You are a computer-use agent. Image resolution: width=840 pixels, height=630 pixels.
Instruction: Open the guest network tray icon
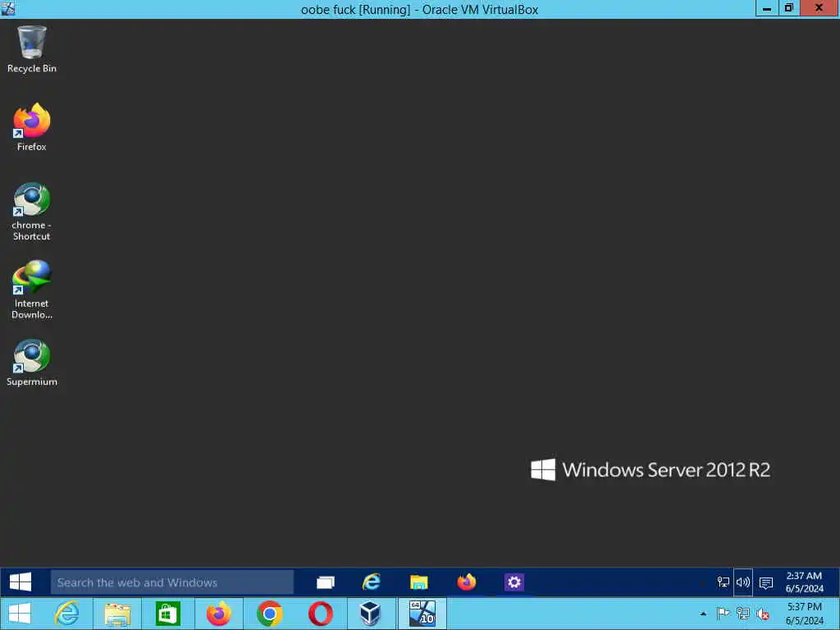[x=724, y=582]
